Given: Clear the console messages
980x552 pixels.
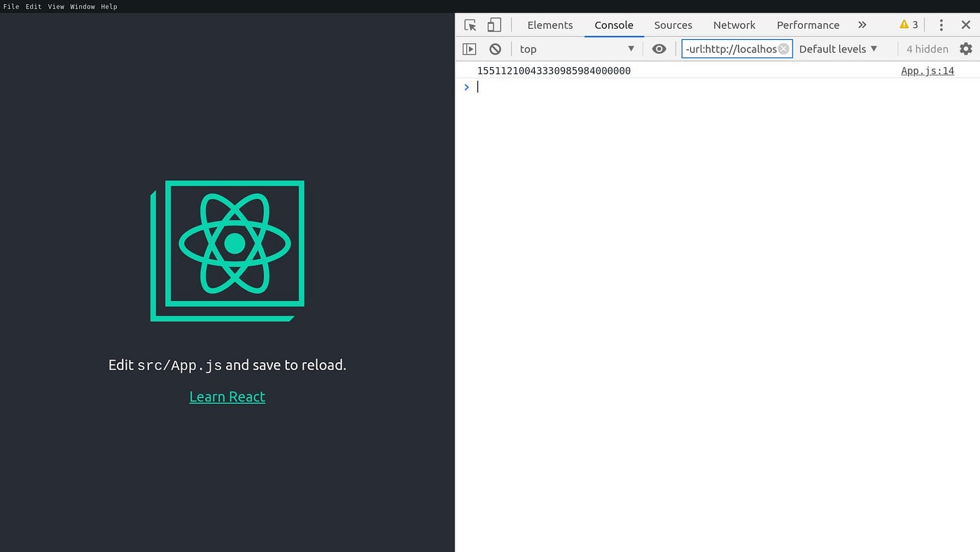Looking at the screenshot, I should tap(496, 48).
